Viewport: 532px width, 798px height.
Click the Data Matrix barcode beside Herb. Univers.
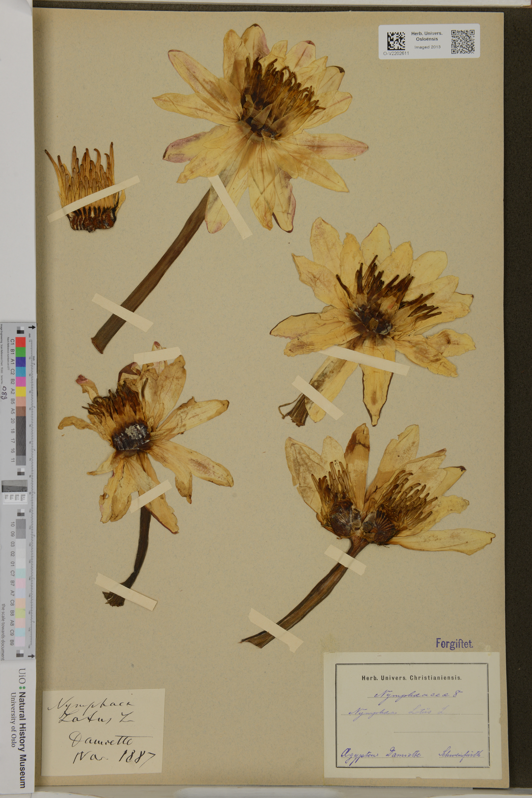click(396, 41)
